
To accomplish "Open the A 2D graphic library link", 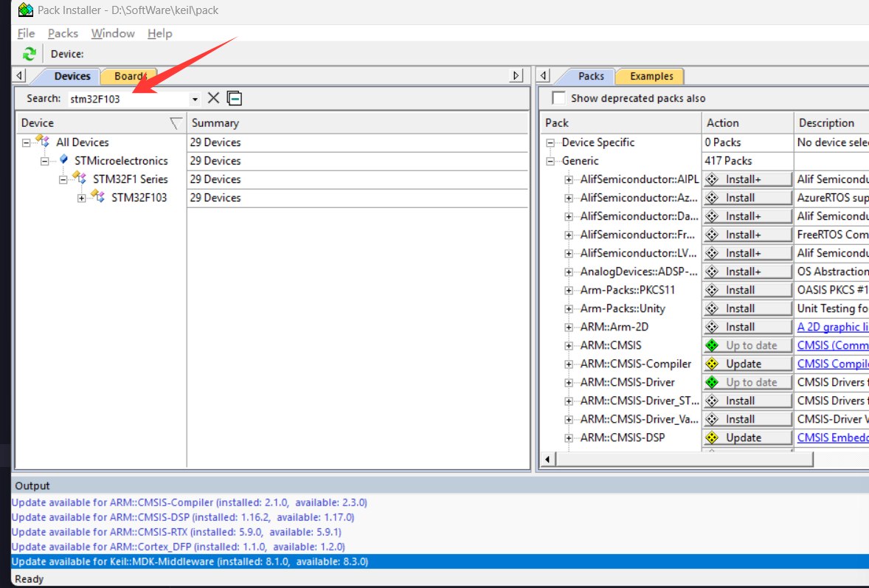I will tap(833, 327).
